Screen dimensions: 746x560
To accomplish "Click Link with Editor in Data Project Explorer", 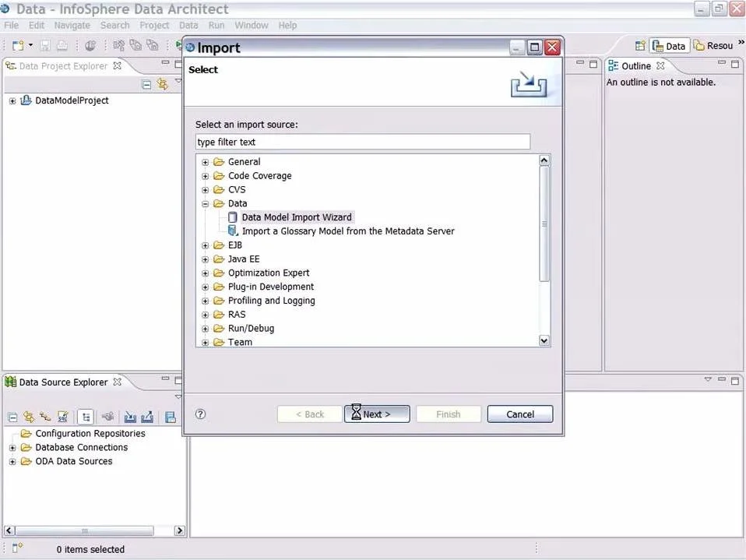I will 162,84.
